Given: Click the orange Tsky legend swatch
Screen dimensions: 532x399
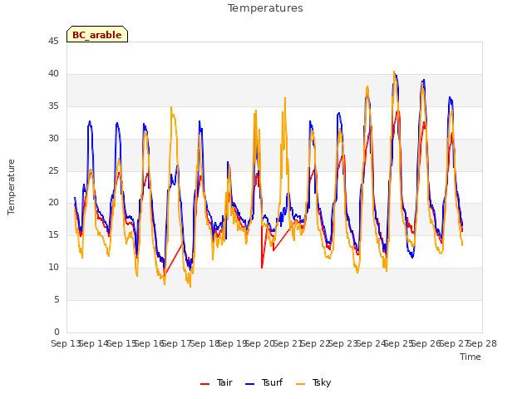Looking at the screenshot, I should [x=300, y=384].
